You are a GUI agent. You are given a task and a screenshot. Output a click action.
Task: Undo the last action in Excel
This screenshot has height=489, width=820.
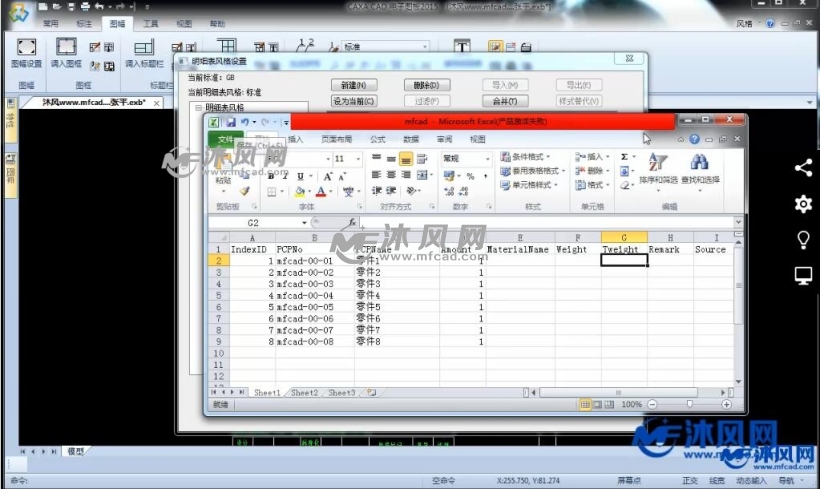244,122
